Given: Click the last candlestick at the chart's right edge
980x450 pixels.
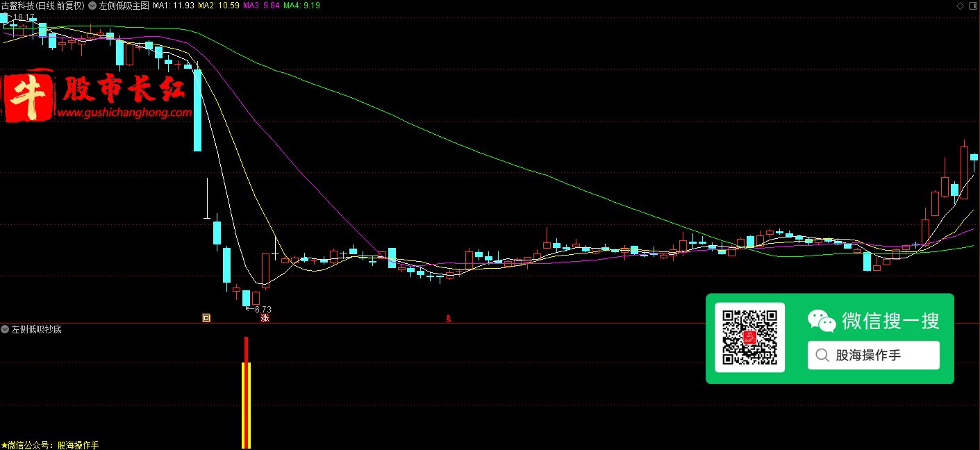Looking at the screenshot, I should click(x=974, y=158).
